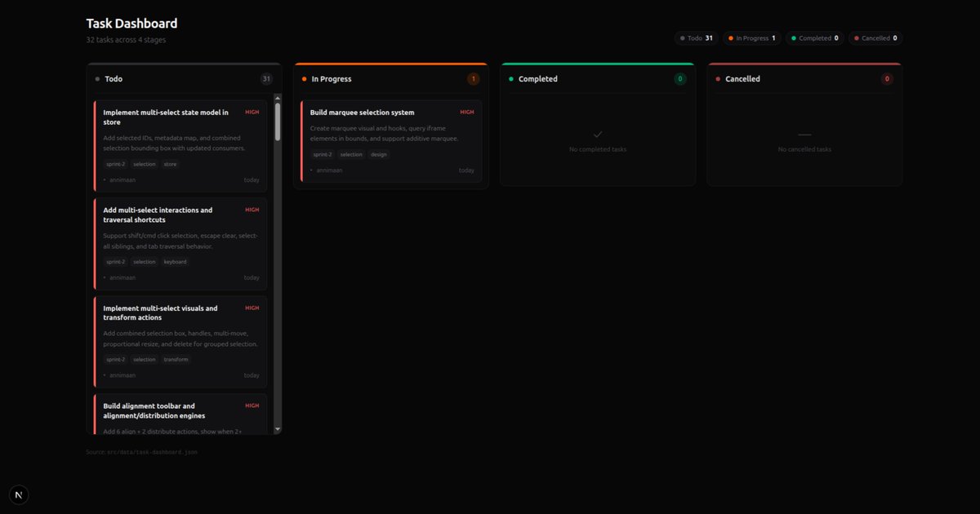Click the Completed column count badge 0

(x=680, y=79)
